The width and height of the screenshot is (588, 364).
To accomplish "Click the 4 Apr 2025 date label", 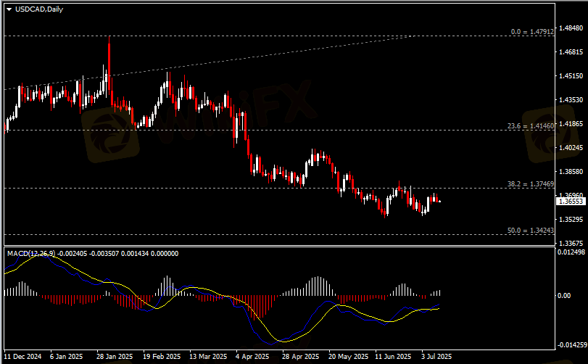I will tap(252, 357).
